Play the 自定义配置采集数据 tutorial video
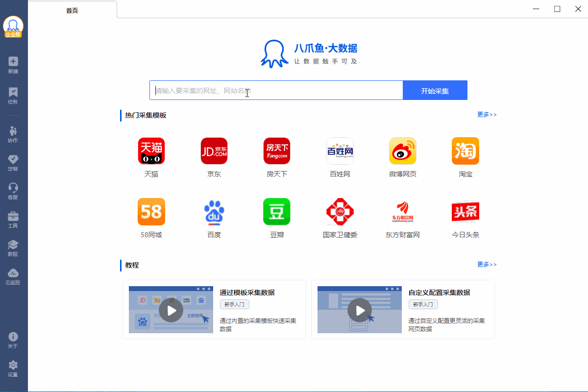 click(x=360, y=310)
